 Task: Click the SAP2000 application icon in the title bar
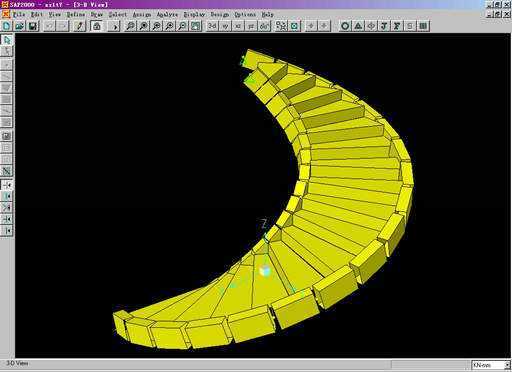pyautogui.click(x=4, y=5)
